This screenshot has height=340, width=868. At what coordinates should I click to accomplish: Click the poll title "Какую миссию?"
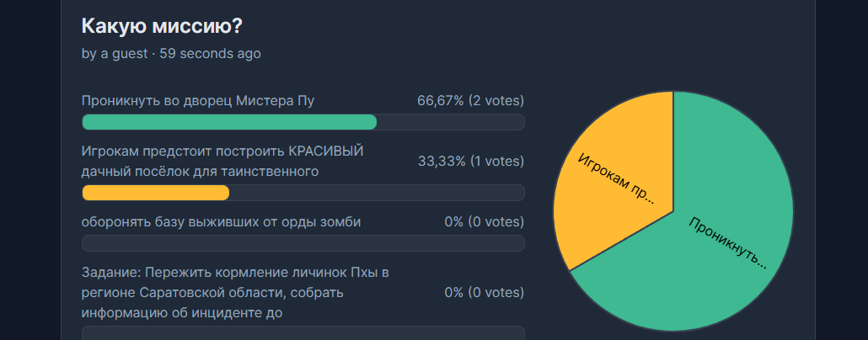162,26
